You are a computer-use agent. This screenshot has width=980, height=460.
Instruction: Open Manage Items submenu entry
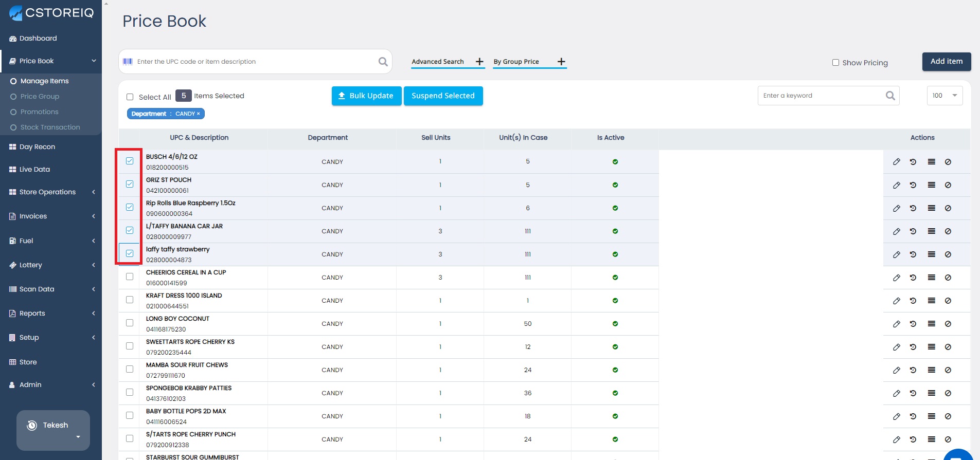pyautogui.click(x=44, y=81)
